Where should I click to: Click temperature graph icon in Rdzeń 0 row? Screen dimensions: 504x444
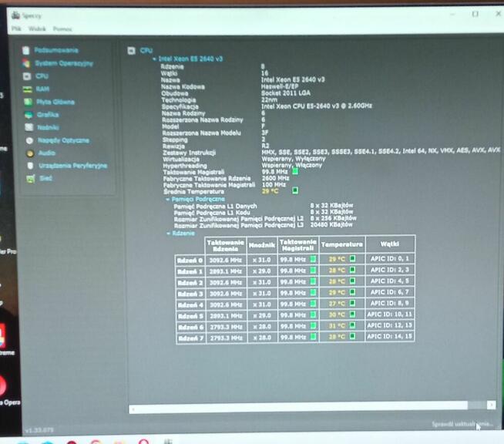pos(352,258)
